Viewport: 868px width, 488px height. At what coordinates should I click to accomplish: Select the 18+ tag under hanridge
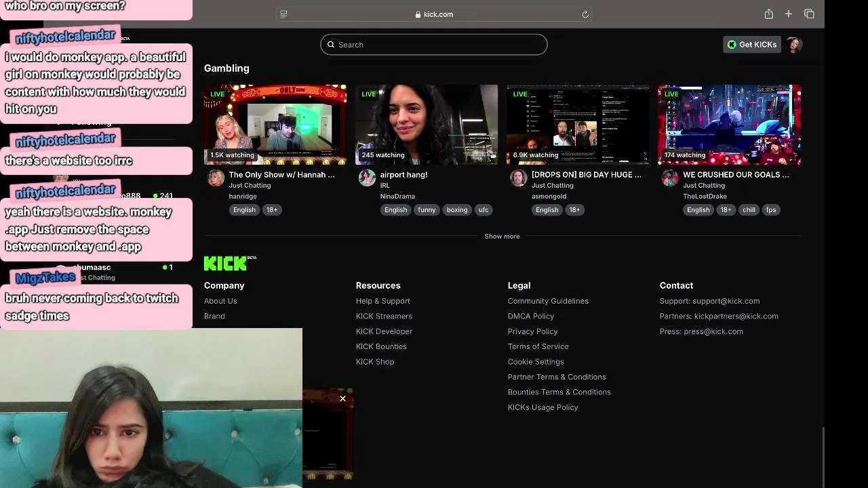(x=272, y=210)
